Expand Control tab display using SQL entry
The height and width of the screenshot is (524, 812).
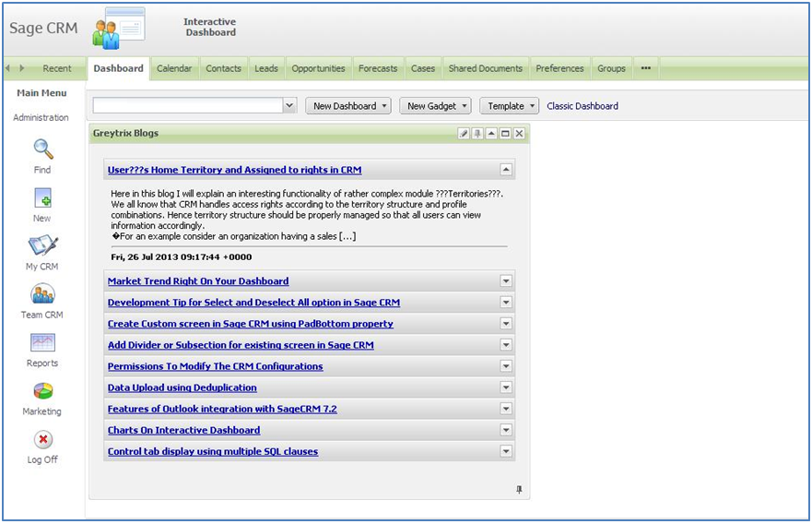[506, 451]
